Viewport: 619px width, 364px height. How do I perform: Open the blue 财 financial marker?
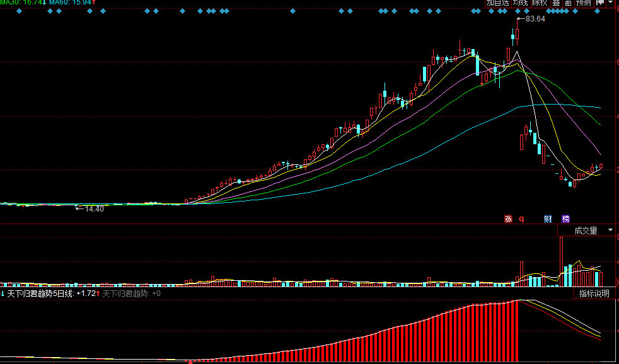(548, 219)
